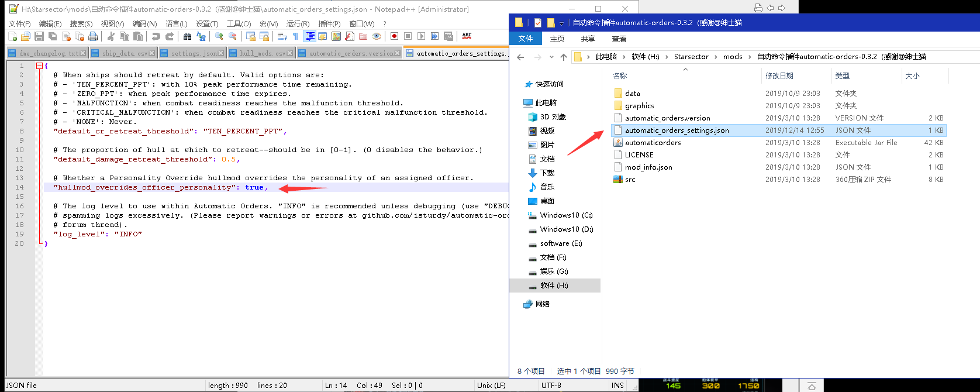Select 软件 (H:) drive in navigation pane
980x392 pixels.
553,286
